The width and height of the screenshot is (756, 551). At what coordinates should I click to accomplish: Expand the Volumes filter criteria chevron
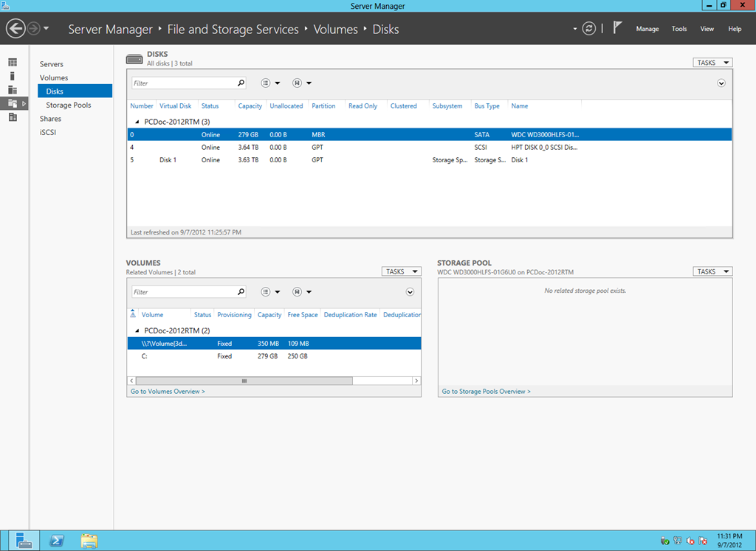[x=410, y=292]
